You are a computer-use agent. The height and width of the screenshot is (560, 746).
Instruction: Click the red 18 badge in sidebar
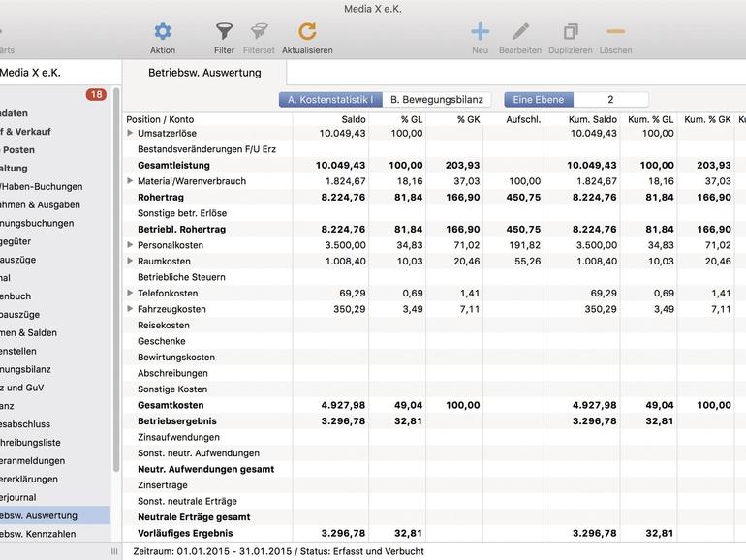point(96,94)
